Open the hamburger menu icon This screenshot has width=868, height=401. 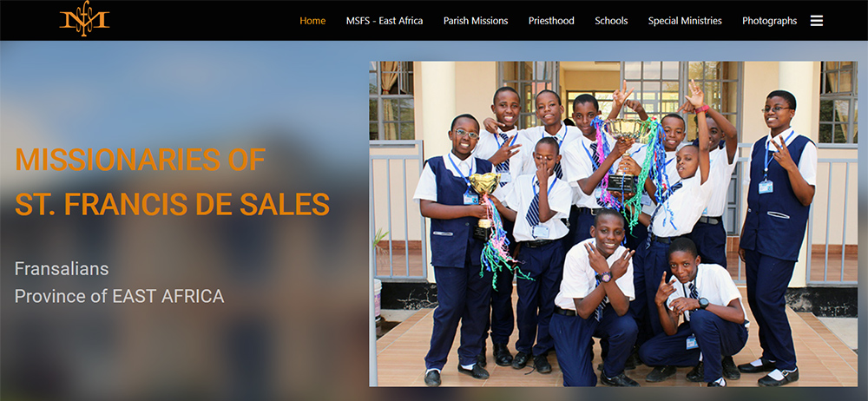817,21
